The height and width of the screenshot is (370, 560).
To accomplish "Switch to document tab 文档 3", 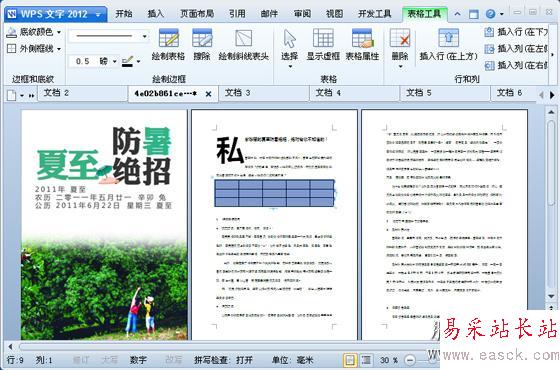I will tap(264, 94).
